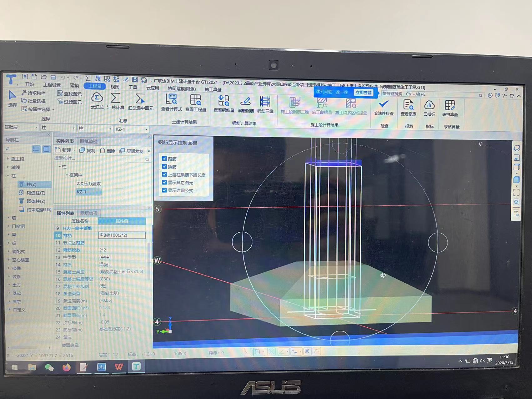Switch to the 视图 ribbon tab
The image size is (532, 399).
pos(115,87)
